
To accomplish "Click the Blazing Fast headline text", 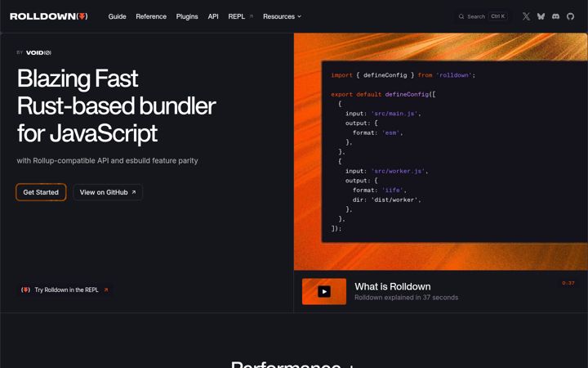I will pyautogui.click(x=78, y=79).
